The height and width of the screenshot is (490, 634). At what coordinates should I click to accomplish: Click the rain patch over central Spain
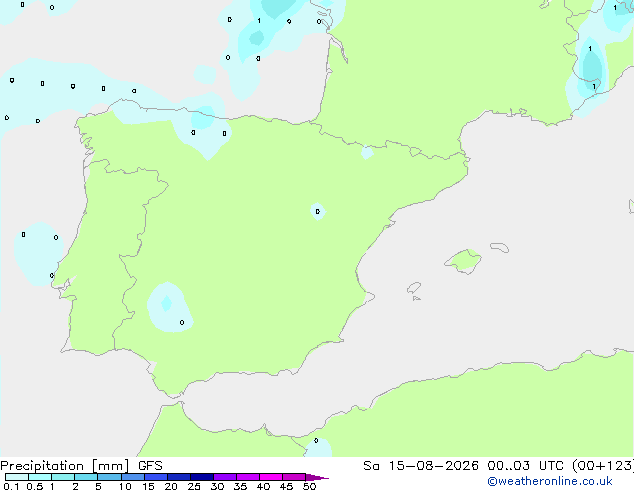318,211
